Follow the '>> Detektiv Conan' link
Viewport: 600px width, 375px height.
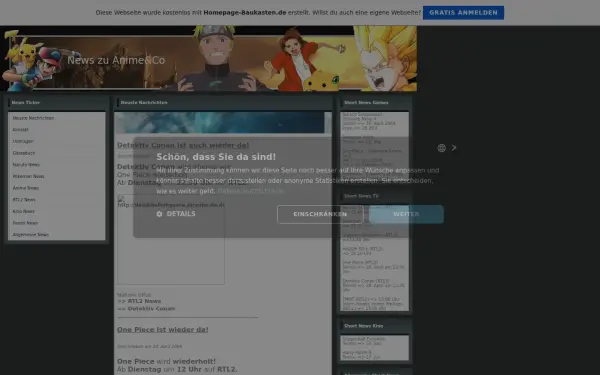click(146, 308)
